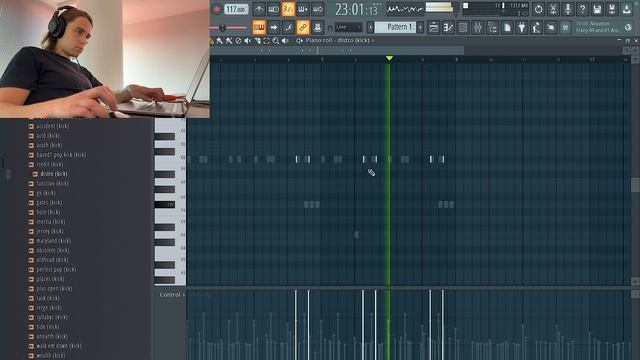Click the 117.000 tempo field
Image resolution: width=640 pixels, height=360 pixels.
click(236, 9)
